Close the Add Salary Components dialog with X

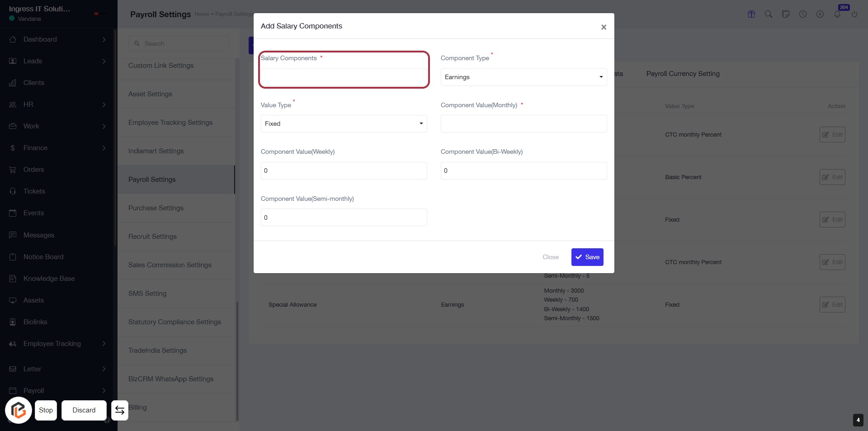tap(604, 27)
